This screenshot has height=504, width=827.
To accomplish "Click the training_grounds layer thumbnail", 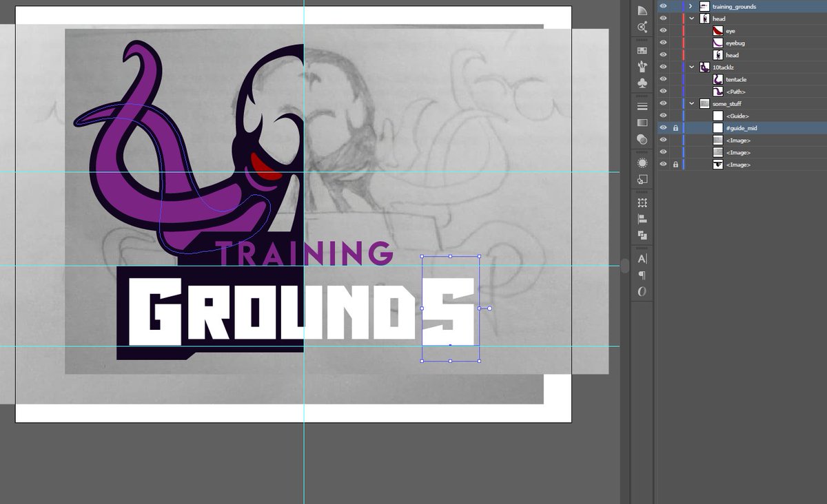I will pyautogui.click(x=704, y=6).
